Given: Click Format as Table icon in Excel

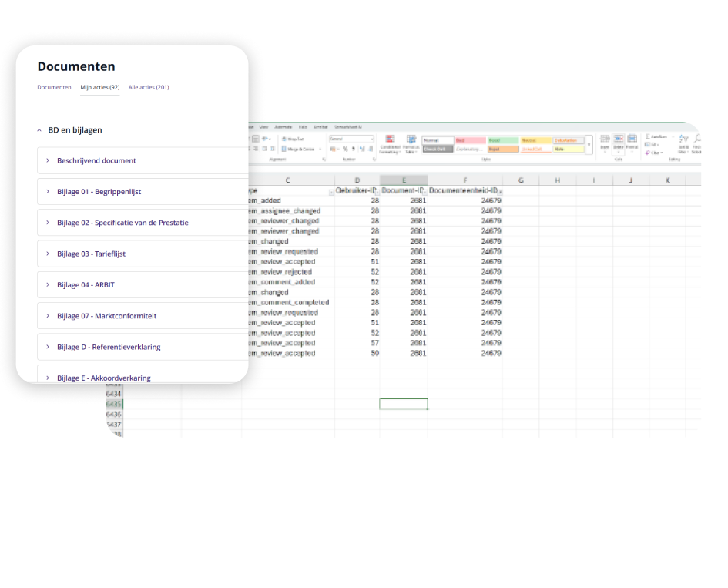Looking at the screenshot, I should 411,139.
